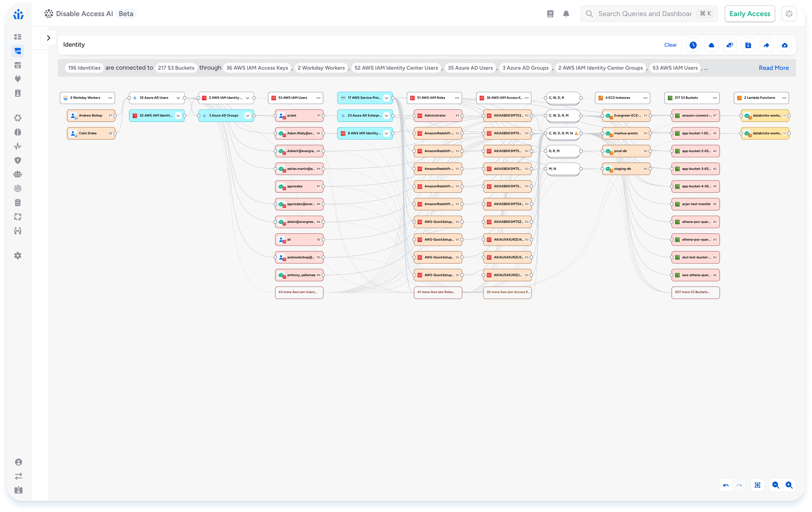
Task: Open the notifications bell
Action: (566, 14)
